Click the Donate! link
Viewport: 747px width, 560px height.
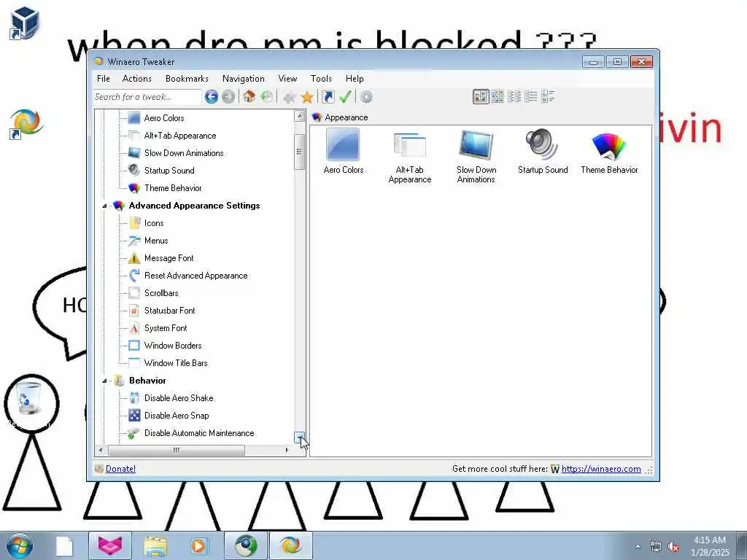120,469
